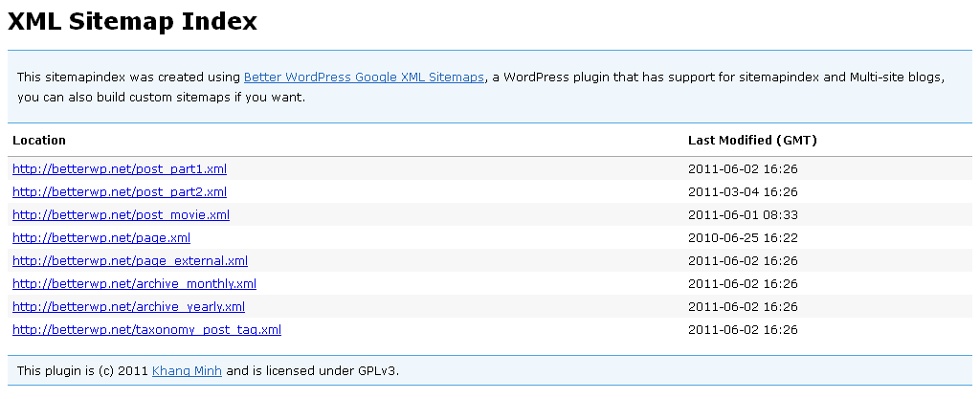This screenshot has width=980, height=399.
Task: Click the 2011-06-02 16:26 date for post_part1.xml
Action: [743, 169]
